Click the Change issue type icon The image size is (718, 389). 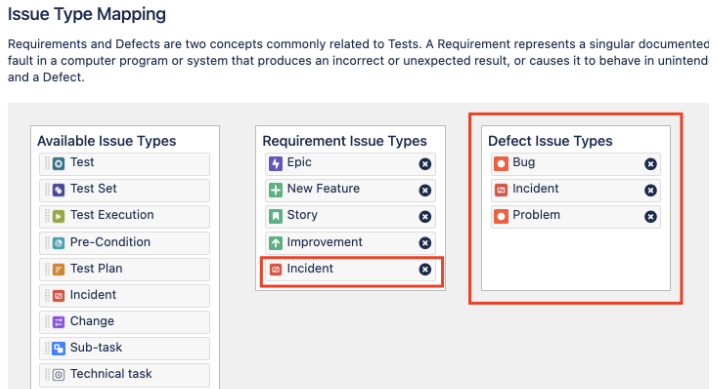[x=59, y=322]
